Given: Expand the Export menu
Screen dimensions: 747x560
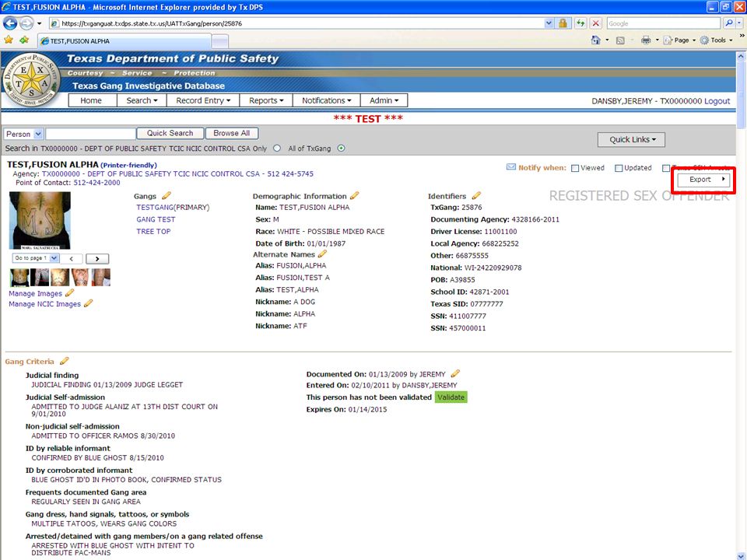Looking at the screenshot, I should click(x=703, y=180).
